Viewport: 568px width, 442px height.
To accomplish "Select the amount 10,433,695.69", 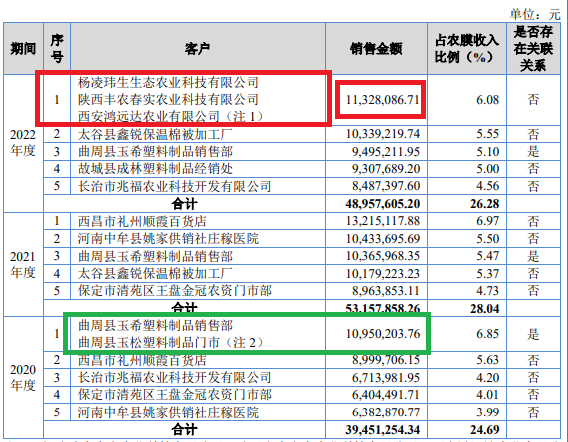I will point(383,238).
